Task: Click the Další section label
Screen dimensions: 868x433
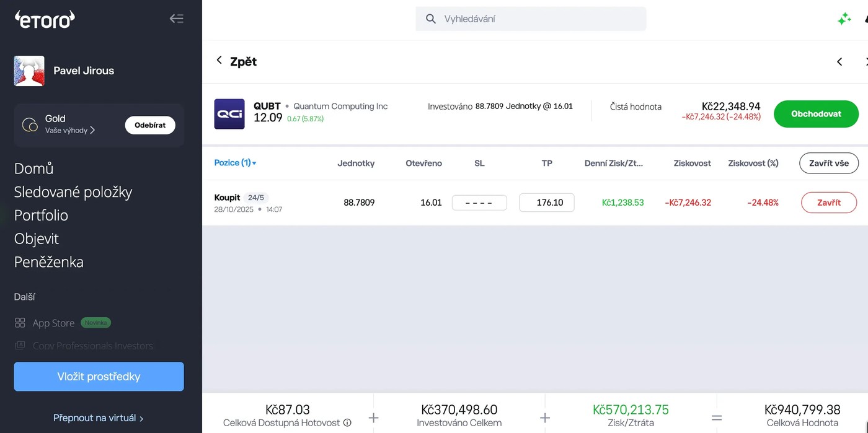Action: click(25, 297)
